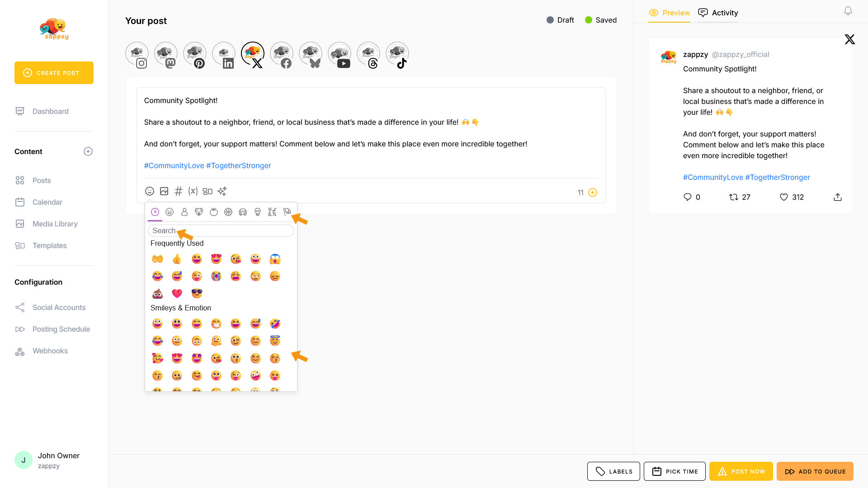Expand Content with the plus icon

pos(88,151)
